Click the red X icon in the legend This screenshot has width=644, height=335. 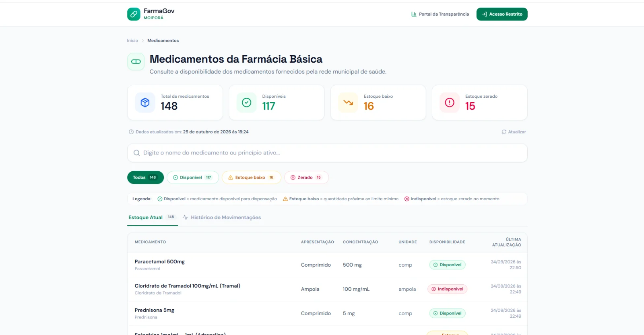pyautogui.click(x=407, y=199)
